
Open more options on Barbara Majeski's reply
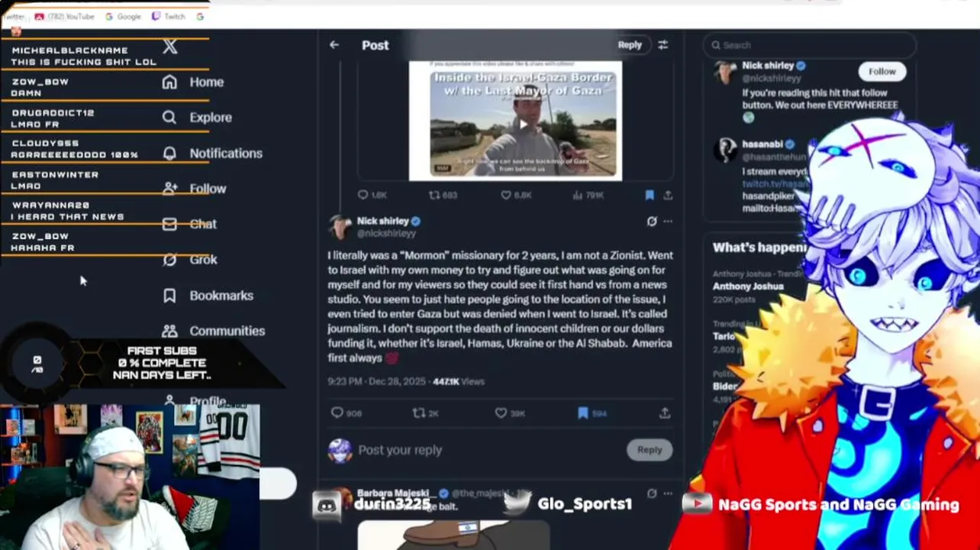(x=668, y=493)
